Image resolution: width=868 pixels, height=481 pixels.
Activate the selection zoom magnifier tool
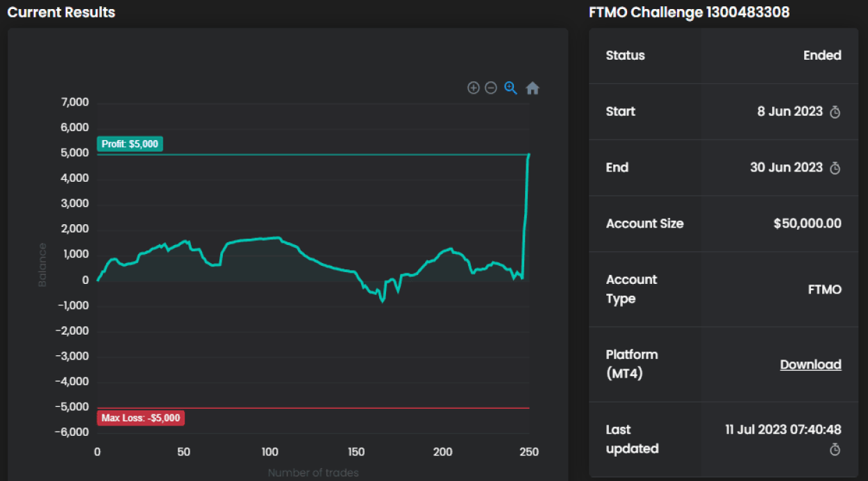511,88
